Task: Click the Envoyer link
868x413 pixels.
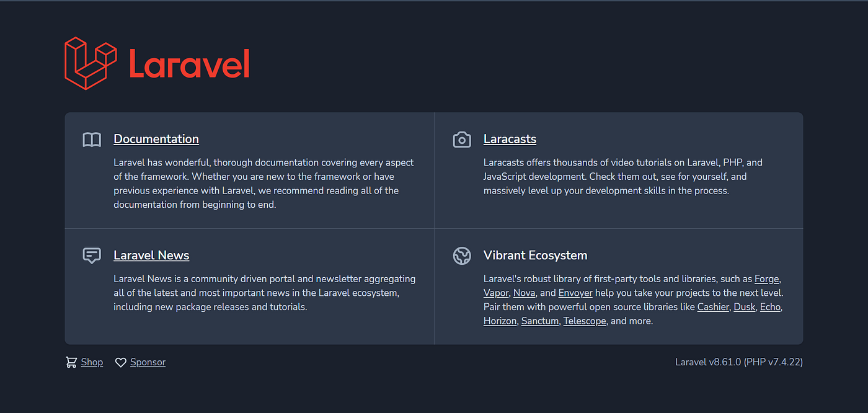Action: coord(575,293)
